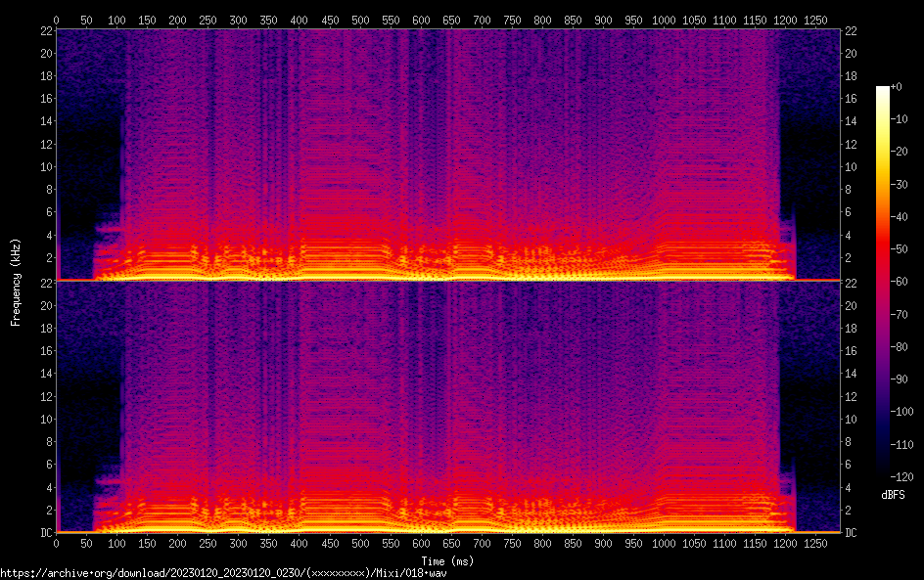The image size is (924, 580).
Task: Click the 250 ms mark on the bottom time axis
Action: click(208, 545)
